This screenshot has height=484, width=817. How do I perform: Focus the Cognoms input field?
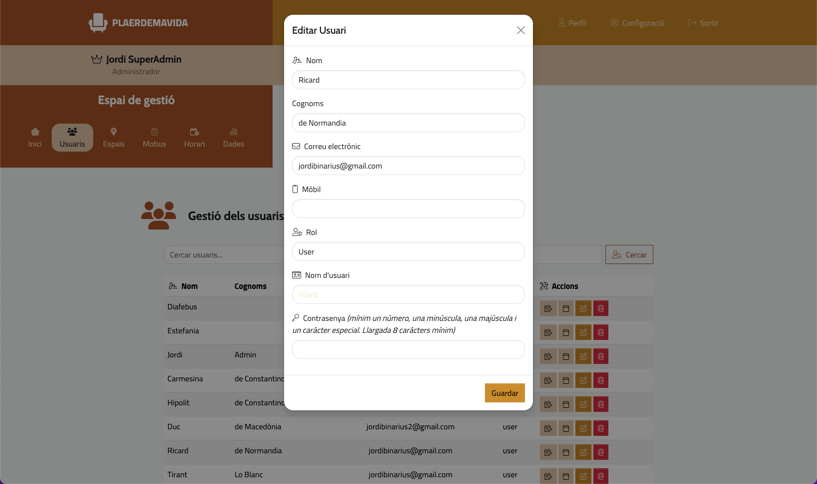pos(408,123)
